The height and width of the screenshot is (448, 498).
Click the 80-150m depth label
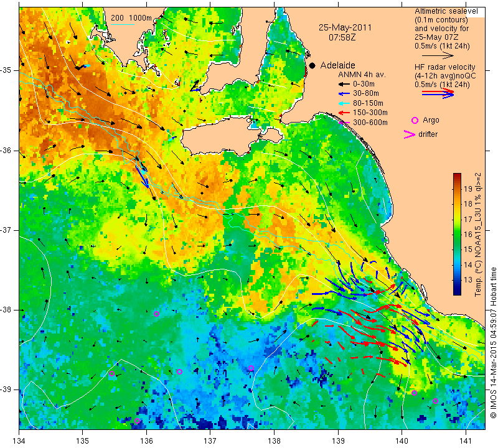click(x=368, y=103)
